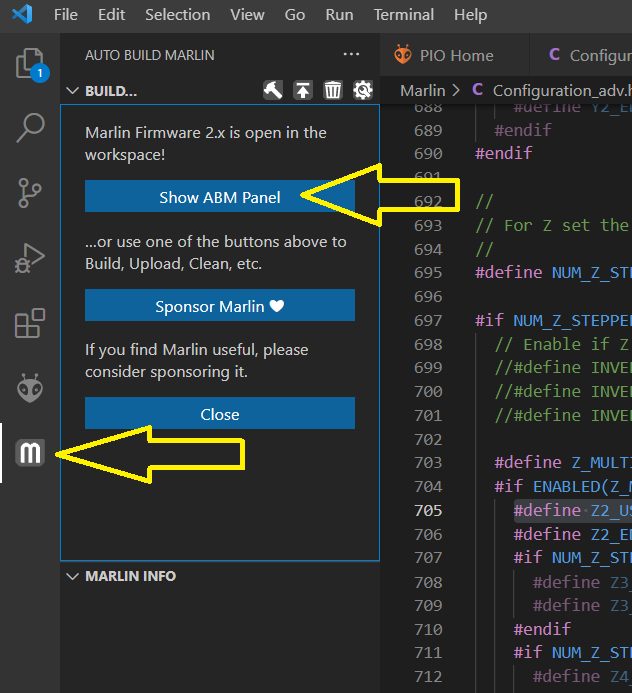This screenshot has width=632, height=693.
Task: Click line number 705 in the gutter
Action: 428,510
